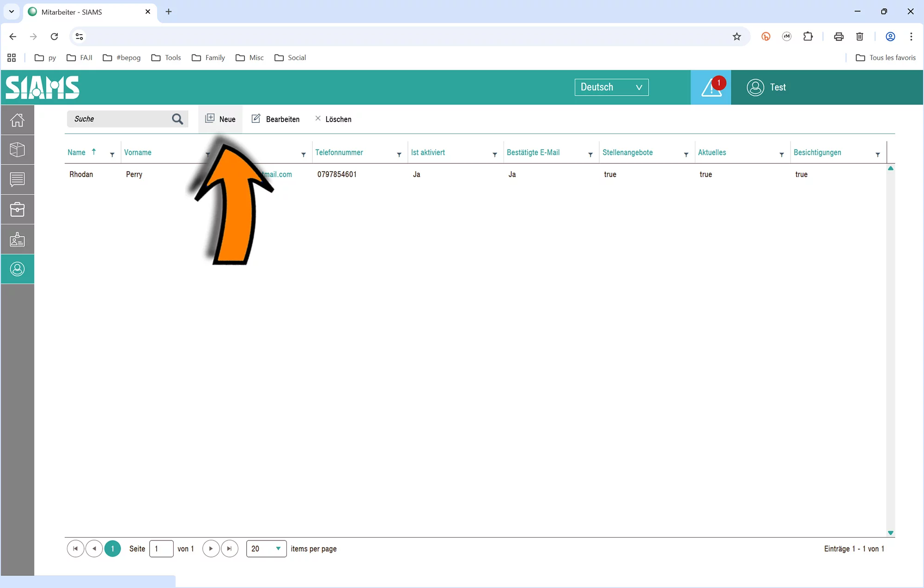Open the alert notifications triangle icon

point(711,87)
